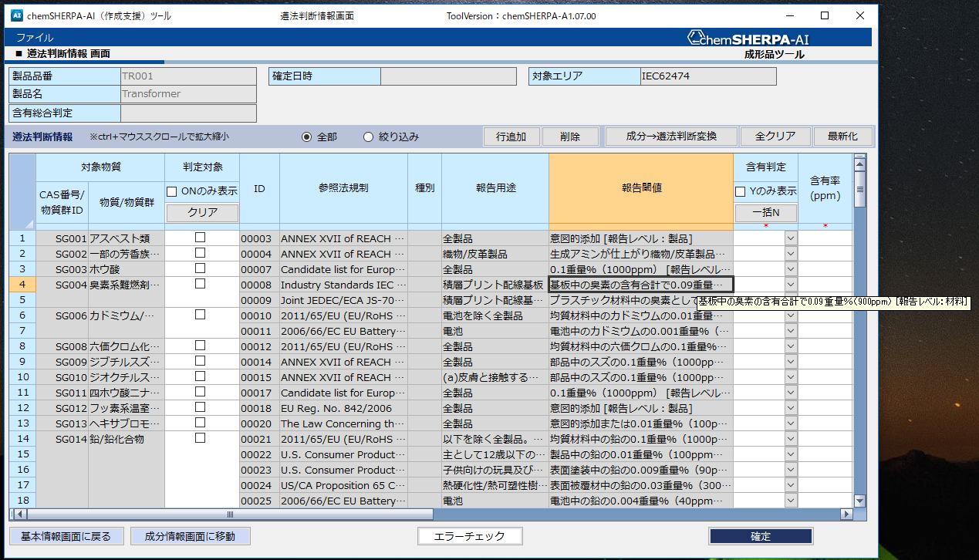The width and height of the screenshot is (979, 560).
Task: Go to 成分情報画面に移動 button
Action: 191,536
